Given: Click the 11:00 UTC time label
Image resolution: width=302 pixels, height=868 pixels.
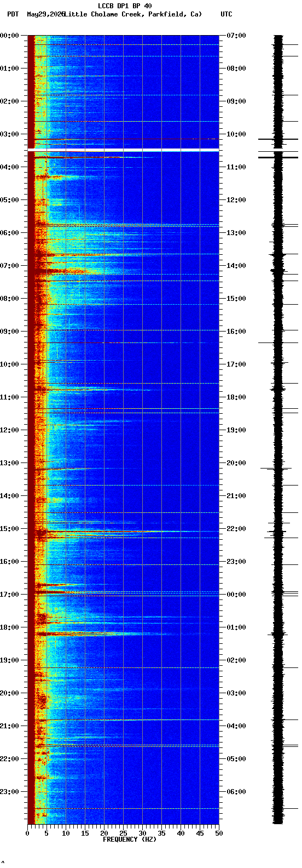Looking at the screenshot, I should click(x=236, y=167).
